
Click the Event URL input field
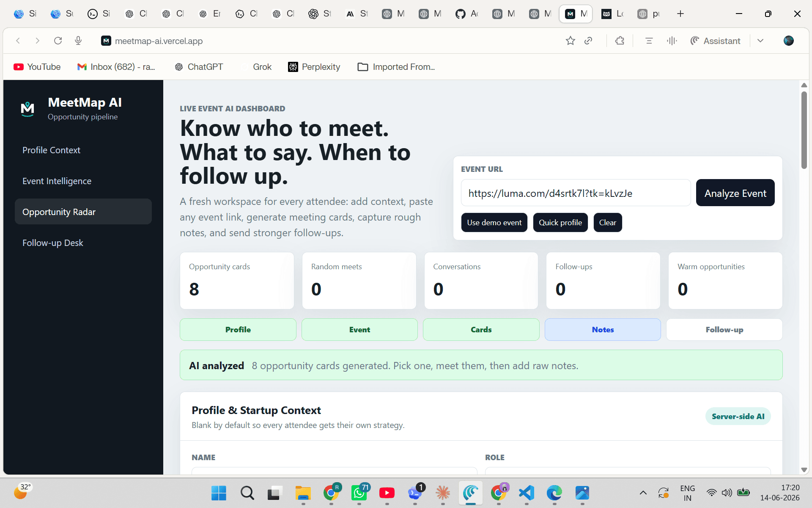coord(576,193)
